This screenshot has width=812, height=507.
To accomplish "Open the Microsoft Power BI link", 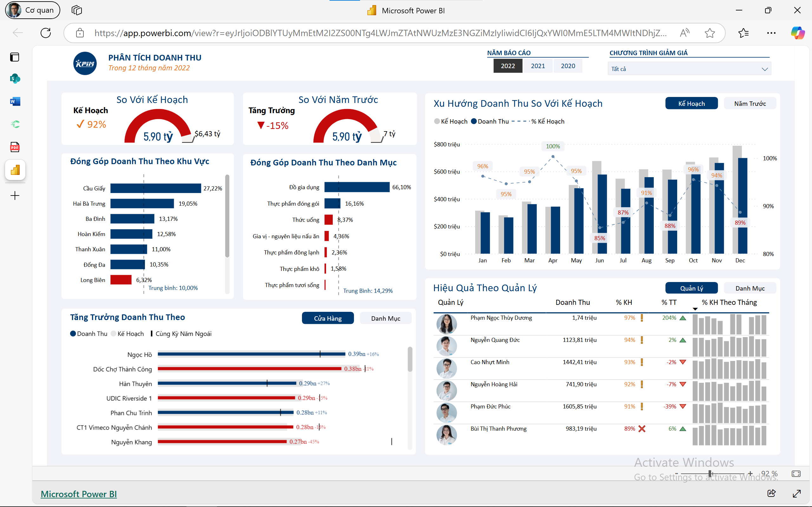I will pos(79,494).
